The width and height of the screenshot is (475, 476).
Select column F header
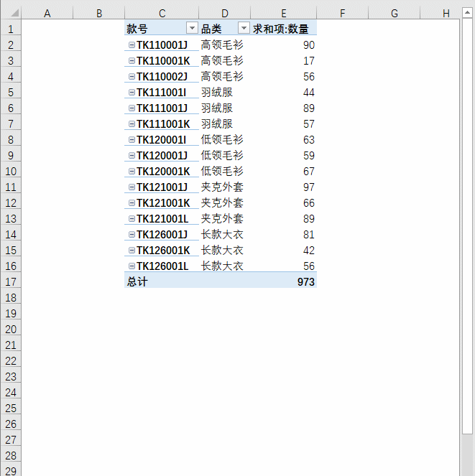pyautogui.click(x=343, y=13)
